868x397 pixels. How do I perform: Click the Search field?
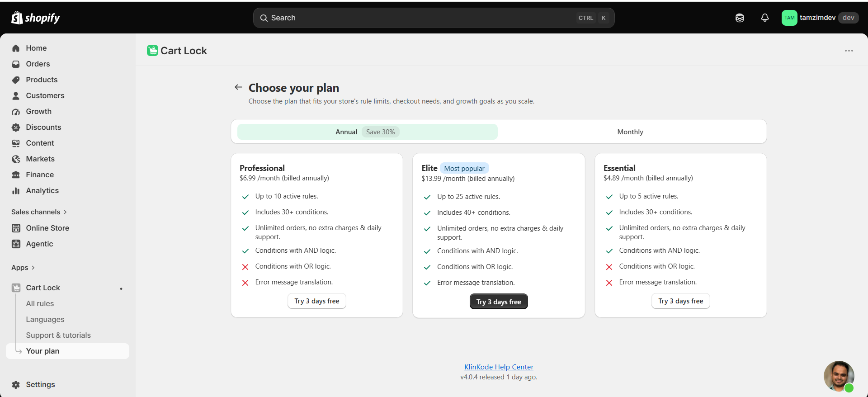(x=434, y=18)
